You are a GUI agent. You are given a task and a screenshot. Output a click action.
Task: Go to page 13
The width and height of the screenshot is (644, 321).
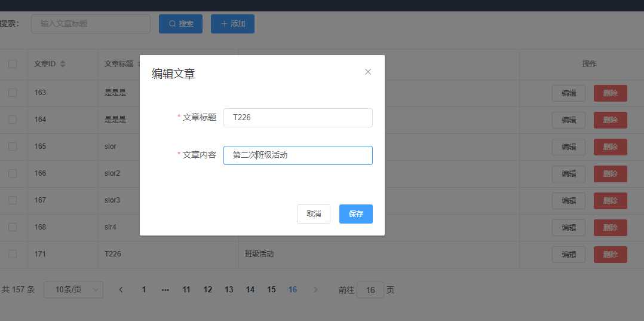pyautogui.click(x=229, y=290)
